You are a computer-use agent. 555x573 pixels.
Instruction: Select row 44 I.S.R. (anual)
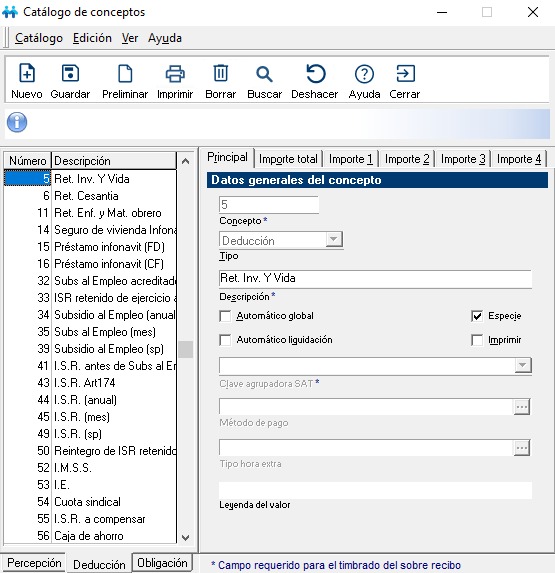click(x=90, y=400)
